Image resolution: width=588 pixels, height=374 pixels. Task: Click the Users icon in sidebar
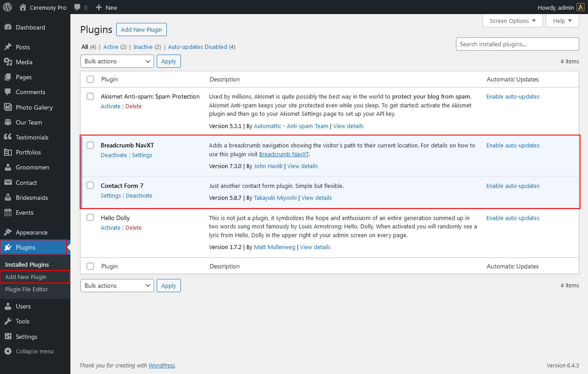(8, 306)
